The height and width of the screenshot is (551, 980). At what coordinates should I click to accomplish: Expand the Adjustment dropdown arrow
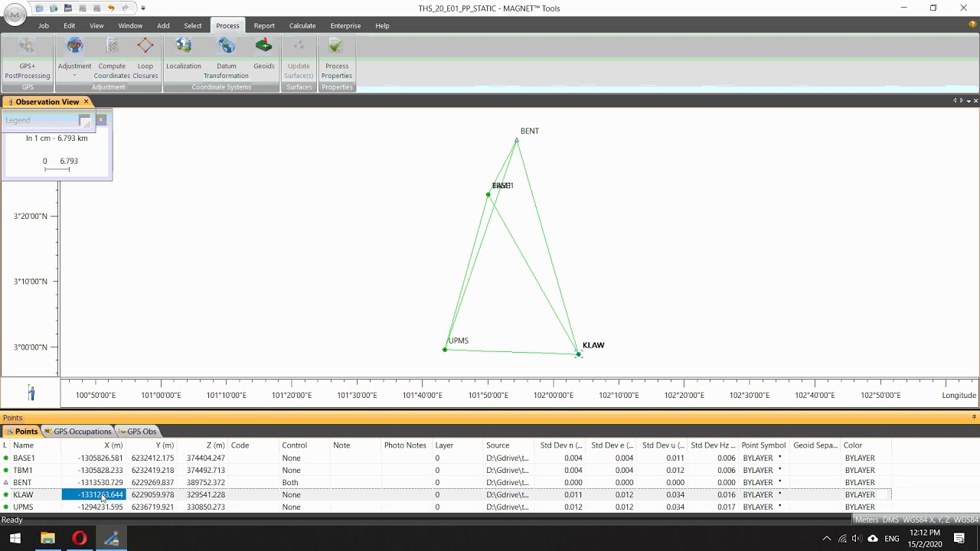pyautogui.click(x=74, y=76)
